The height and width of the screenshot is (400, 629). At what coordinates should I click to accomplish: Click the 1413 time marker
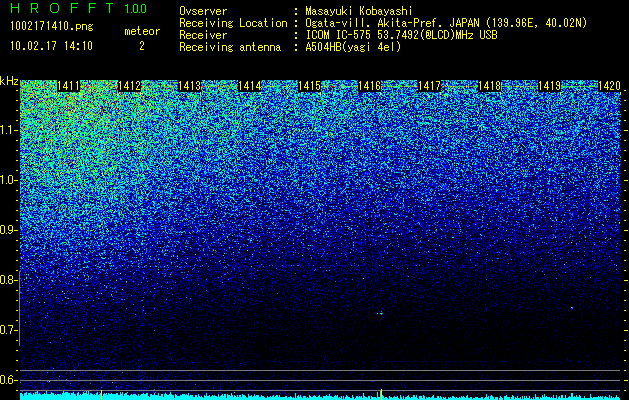click(189, 86)
